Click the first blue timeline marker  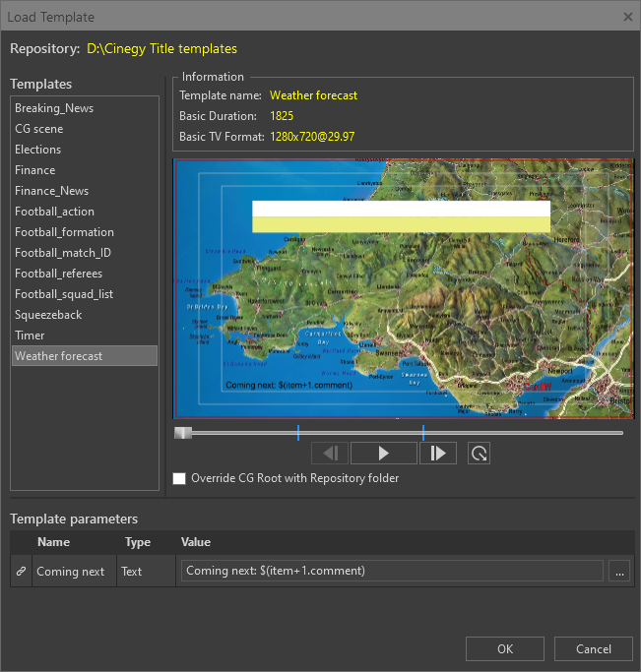297,433
